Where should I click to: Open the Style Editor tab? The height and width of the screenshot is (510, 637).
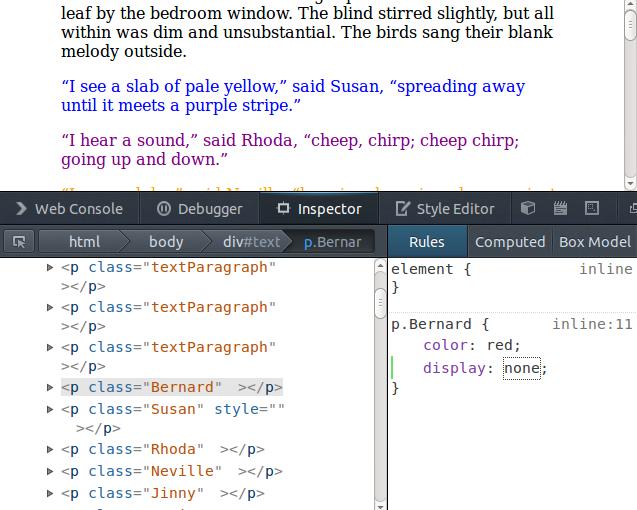tap(445, 209)
